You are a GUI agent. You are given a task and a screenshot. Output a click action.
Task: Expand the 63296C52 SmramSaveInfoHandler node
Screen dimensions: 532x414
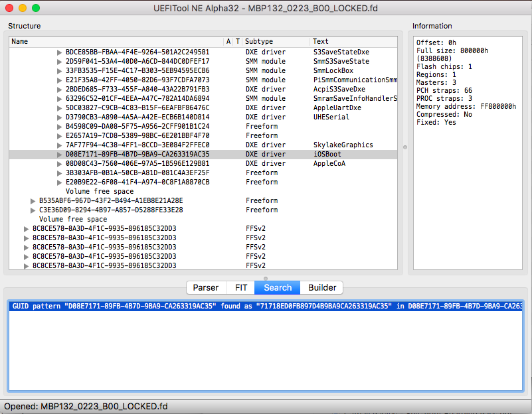click(59, 99)
